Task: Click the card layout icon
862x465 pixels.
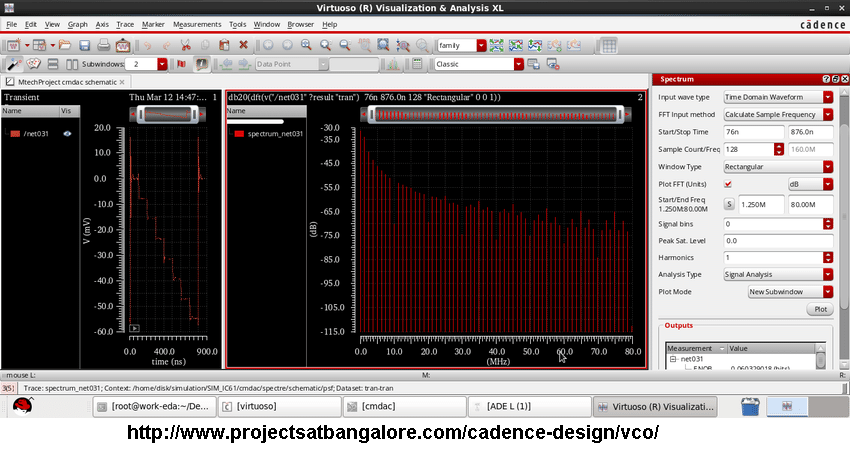Action: coord(34,64)
